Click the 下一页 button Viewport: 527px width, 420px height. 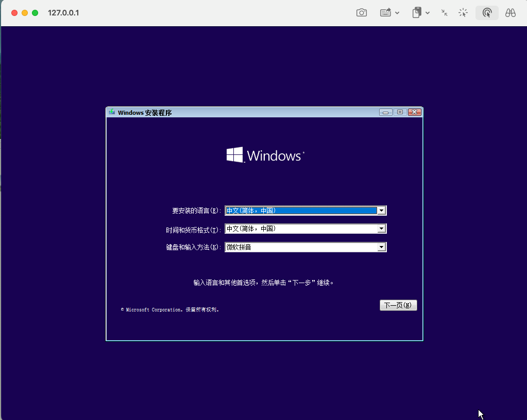[398, 305]
